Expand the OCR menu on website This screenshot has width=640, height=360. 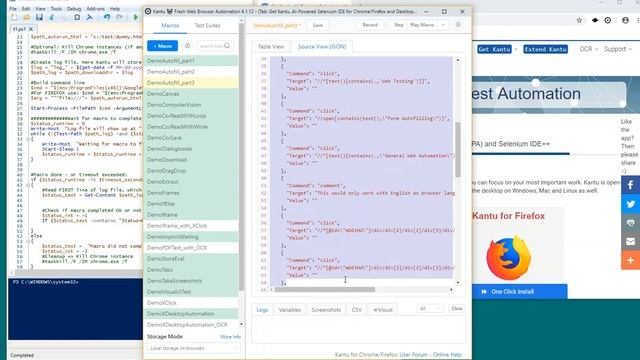tap(589, 49)
